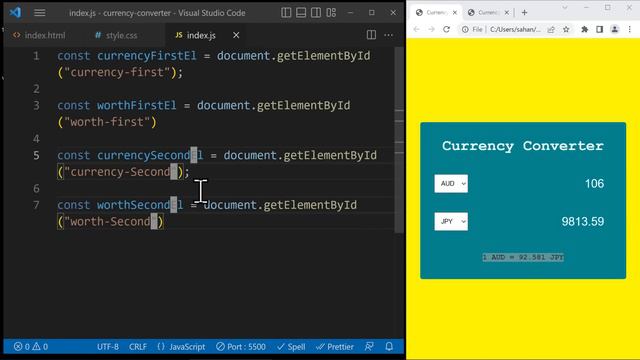Open the feedback icon in status bar
The image size is (640, 360).
point(369,347)
